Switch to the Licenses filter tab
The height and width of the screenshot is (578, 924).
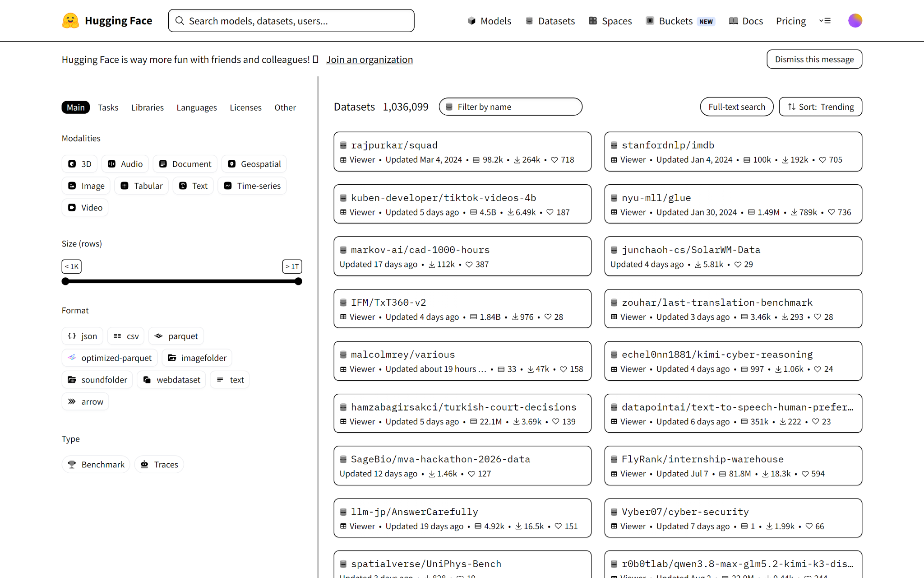tap(245, 107)
